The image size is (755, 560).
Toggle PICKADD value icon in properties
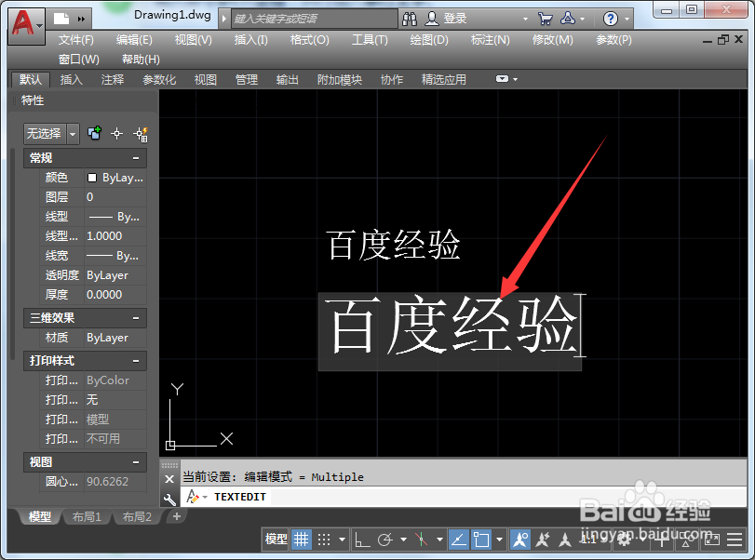[x=94, y=133]
